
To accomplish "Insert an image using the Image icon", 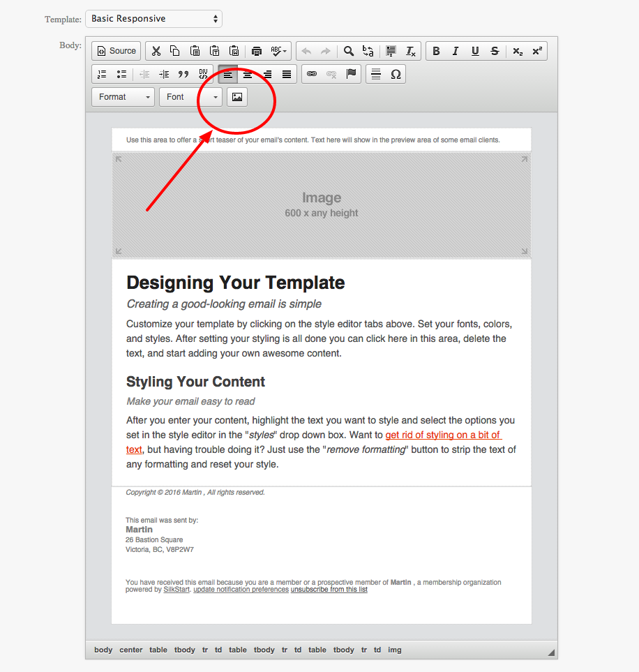I will point(237,97).
